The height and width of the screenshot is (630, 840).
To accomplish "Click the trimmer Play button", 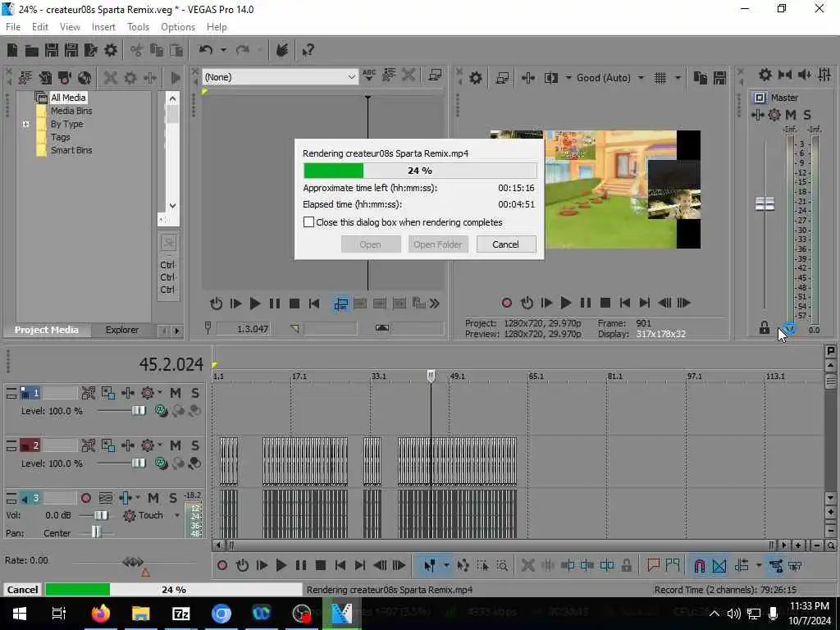I will [255, 304].
